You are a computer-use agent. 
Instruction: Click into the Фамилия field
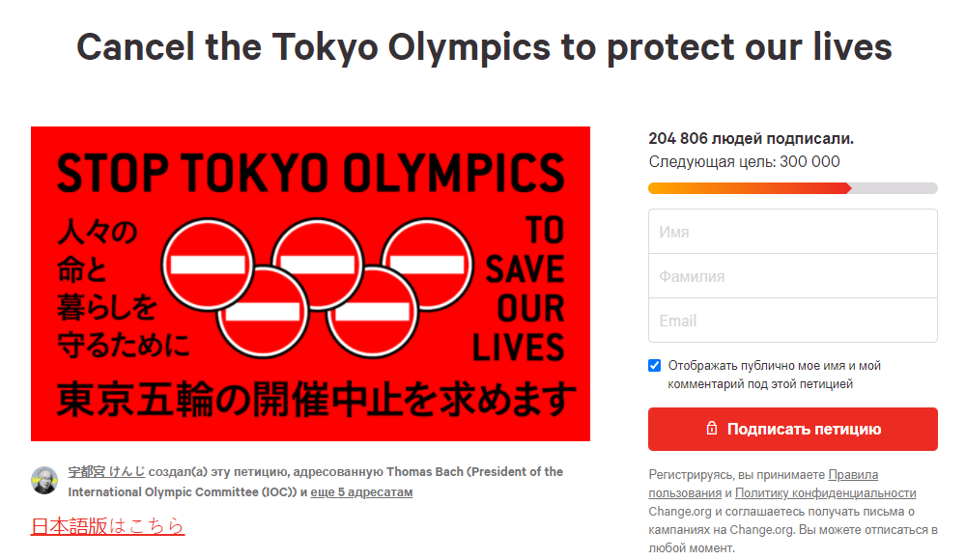tap(792, 276)
